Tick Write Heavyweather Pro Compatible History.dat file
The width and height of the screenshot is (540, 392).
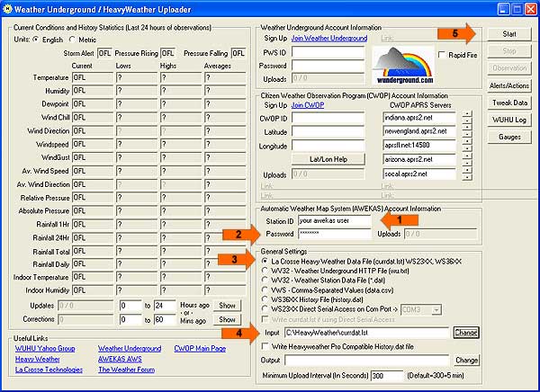[265, 346]
